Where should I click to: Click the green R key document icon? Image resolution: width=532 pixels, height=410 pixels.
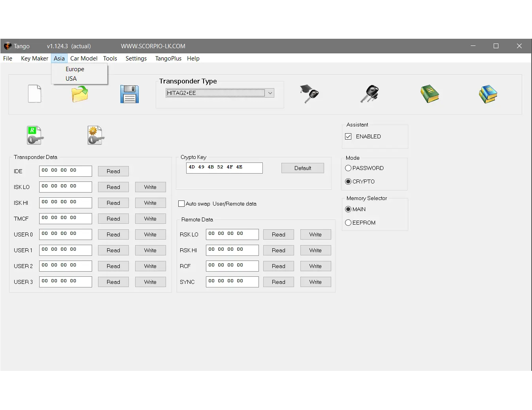(35, 135)
